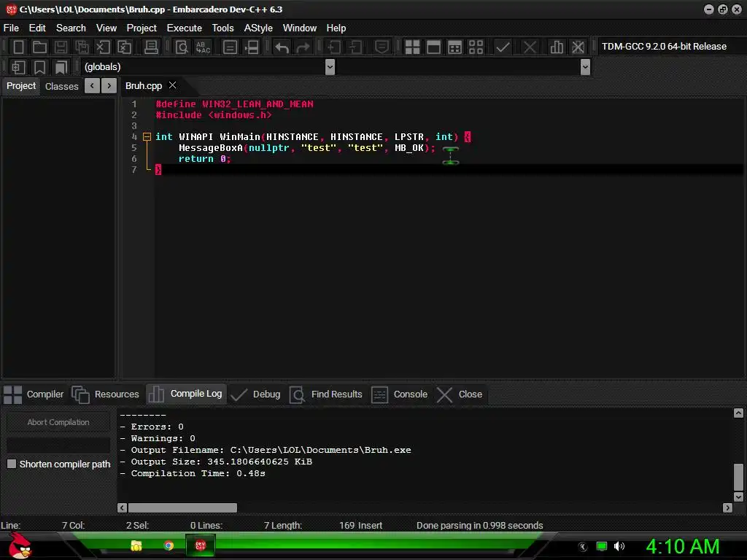Click the Replace AB-AC icon

click(203, 47)
